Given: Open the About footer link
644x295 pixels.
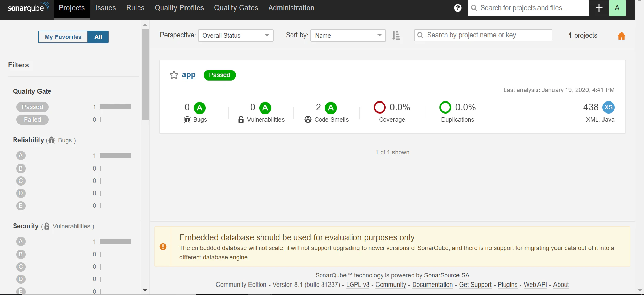Looking at the screenshot, I should [561, 285].
